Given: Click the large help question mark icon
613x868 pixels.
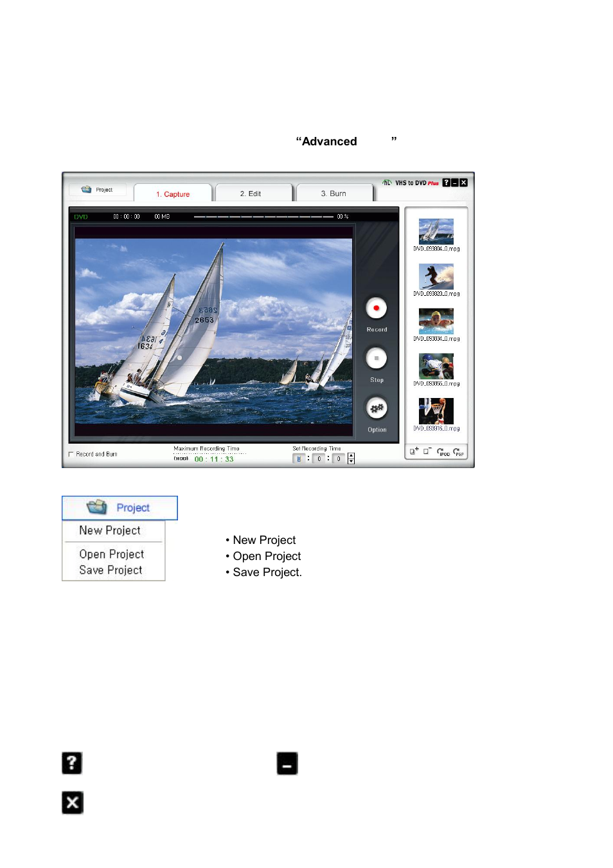Looking at the screenshot, I should [x=72, y=763].
